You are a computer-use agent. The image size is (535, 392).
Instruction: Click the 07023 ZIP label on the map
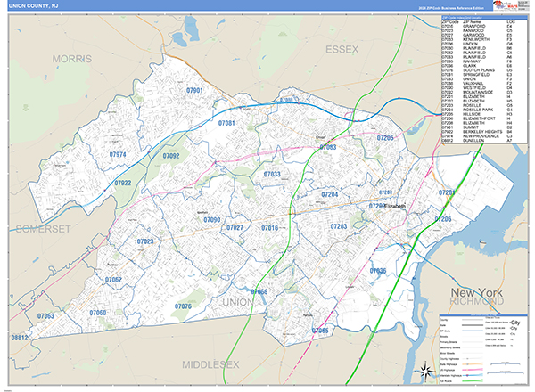point(145,241)
